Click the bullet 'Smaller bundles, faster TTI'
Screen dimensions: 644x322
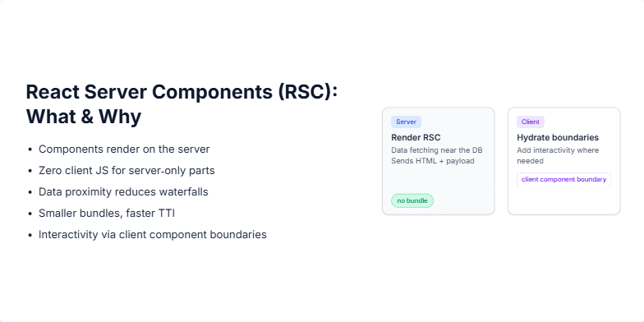click(107, 214)
